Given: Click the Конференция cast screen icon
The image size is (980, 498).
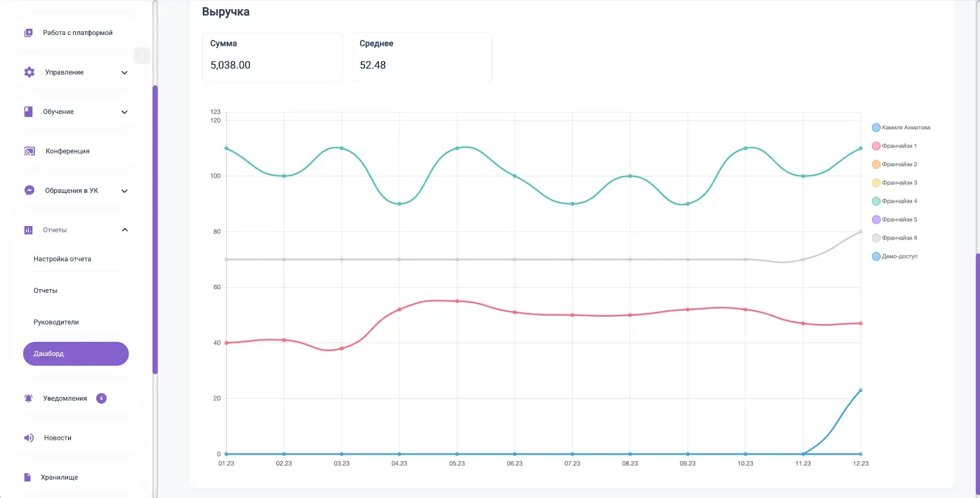Looking at the screenshot, I should point(29,151).
